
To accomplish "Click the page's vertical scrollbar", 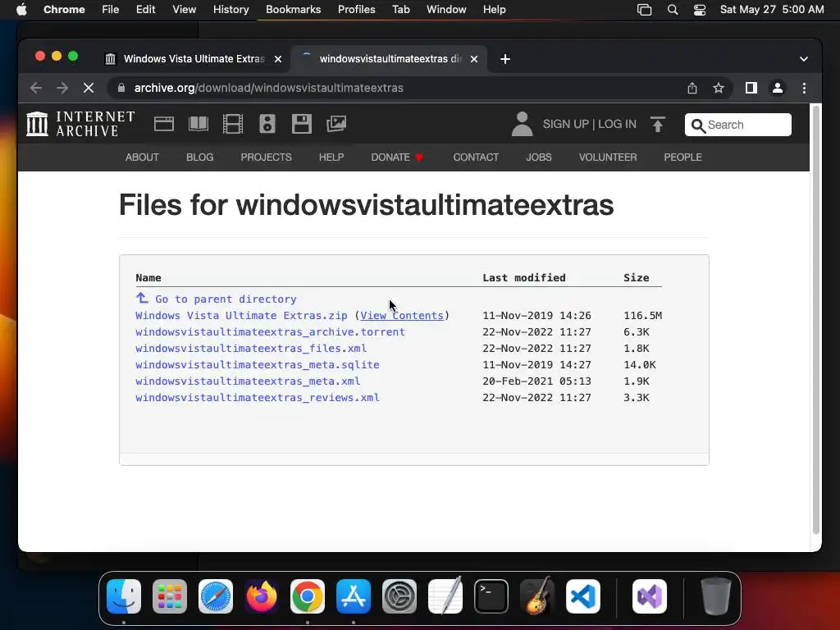I will [816, 321].
